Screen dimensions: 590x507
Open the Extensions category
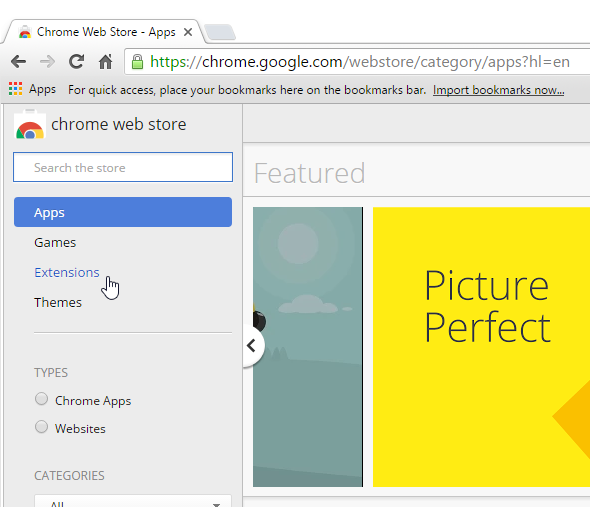point(67,273)
